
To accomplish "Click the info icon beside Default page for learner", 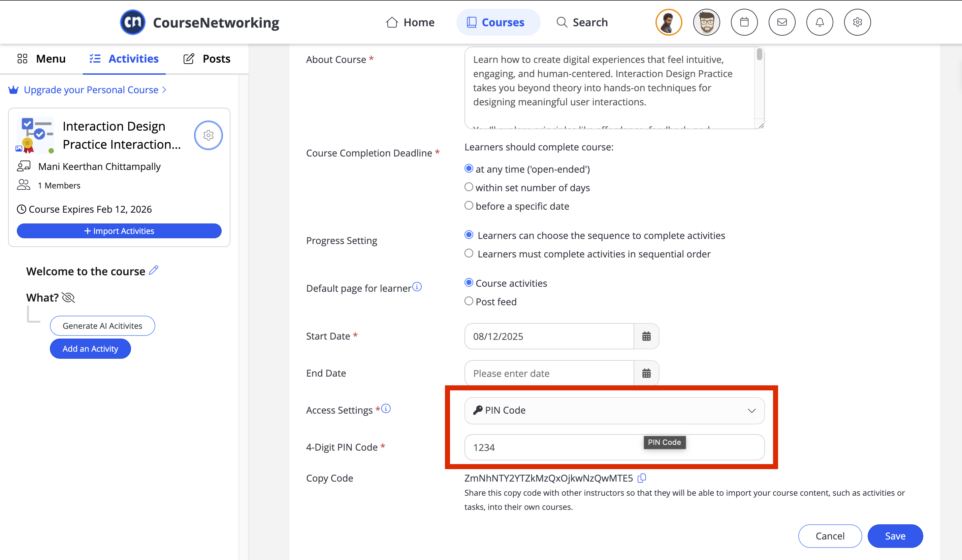I will tap(417, 286).
